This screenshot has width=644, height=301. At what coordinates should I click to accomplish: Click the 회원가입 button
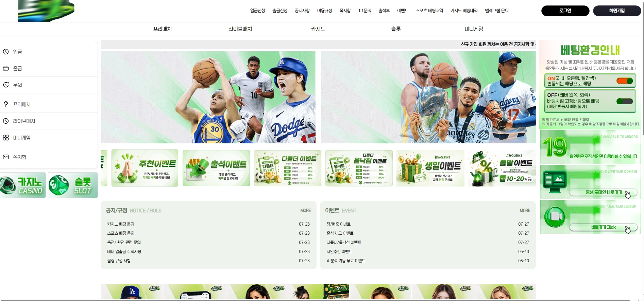tap(617, 11)
